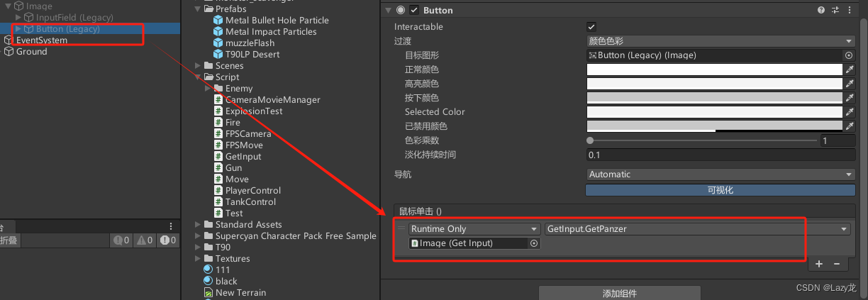Select the muzzleFlash prefab icon
The width and height of the screenshot is (868, 300).
pyautogui.click(x=218, y=43)
